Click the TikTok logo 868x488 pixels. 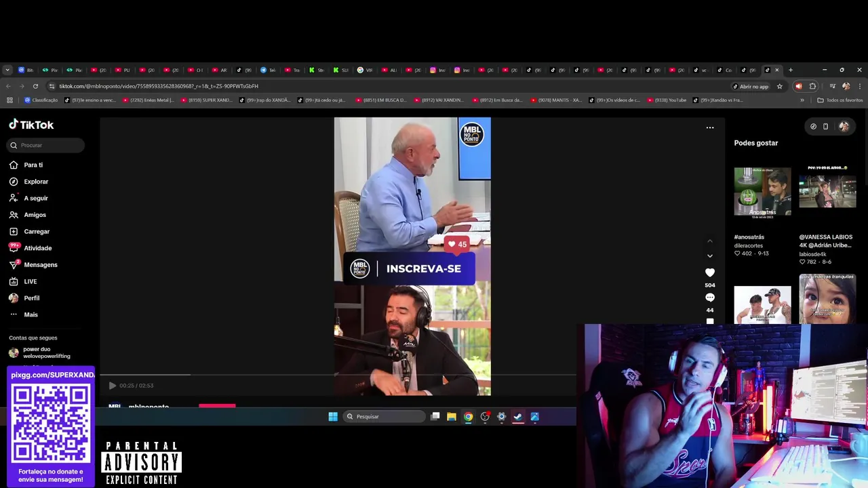pos(31,125)
